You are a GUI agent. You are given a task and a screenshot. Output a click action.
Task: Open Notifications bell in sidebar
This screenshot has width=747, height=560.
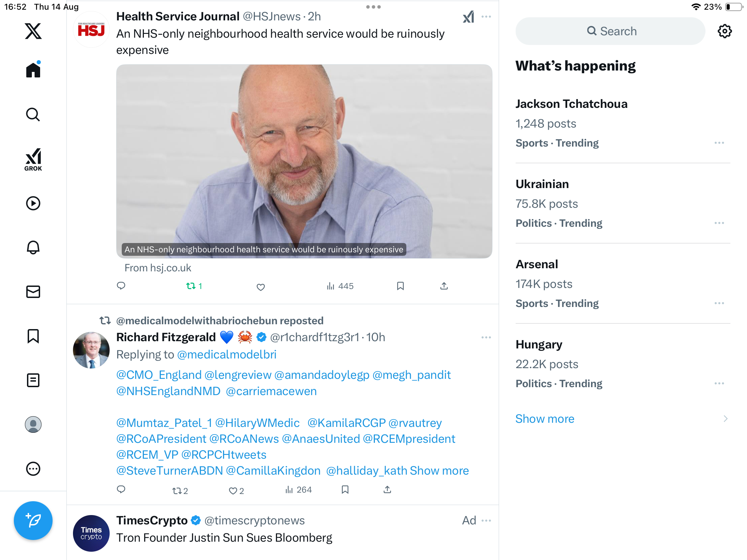[x=33, y=248]
